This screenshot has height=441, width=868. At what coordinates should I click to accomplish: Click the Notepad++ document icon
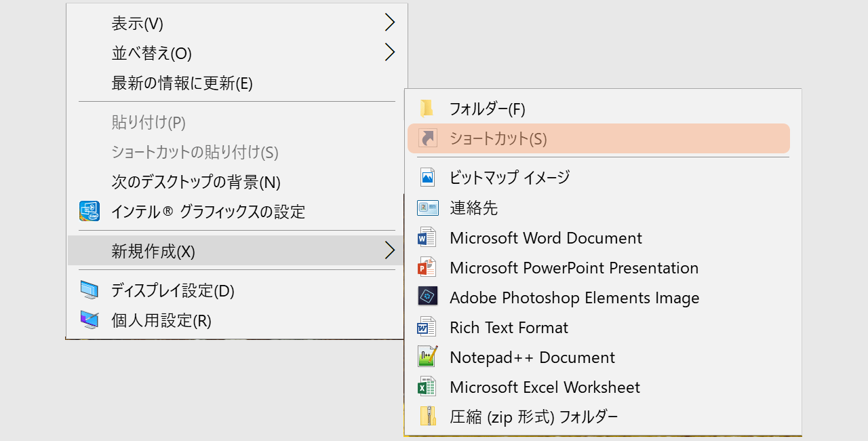click(x=428, y=357)
